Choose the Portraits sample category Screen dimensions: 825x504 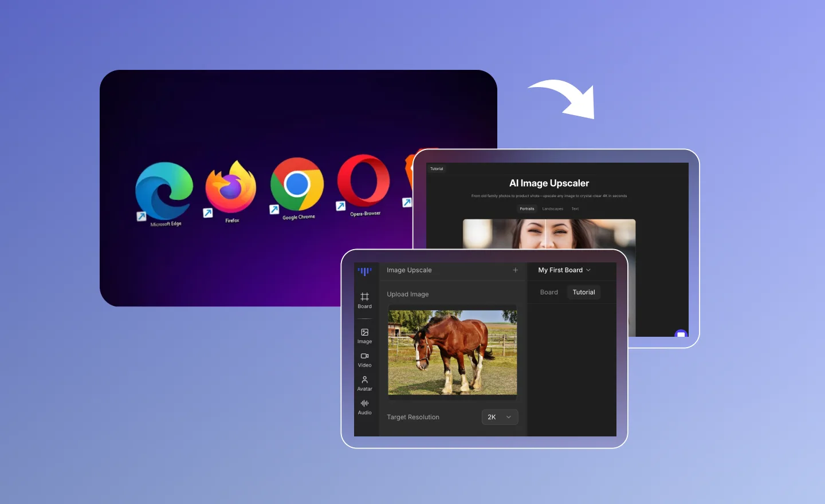click(x=527, y=209)
